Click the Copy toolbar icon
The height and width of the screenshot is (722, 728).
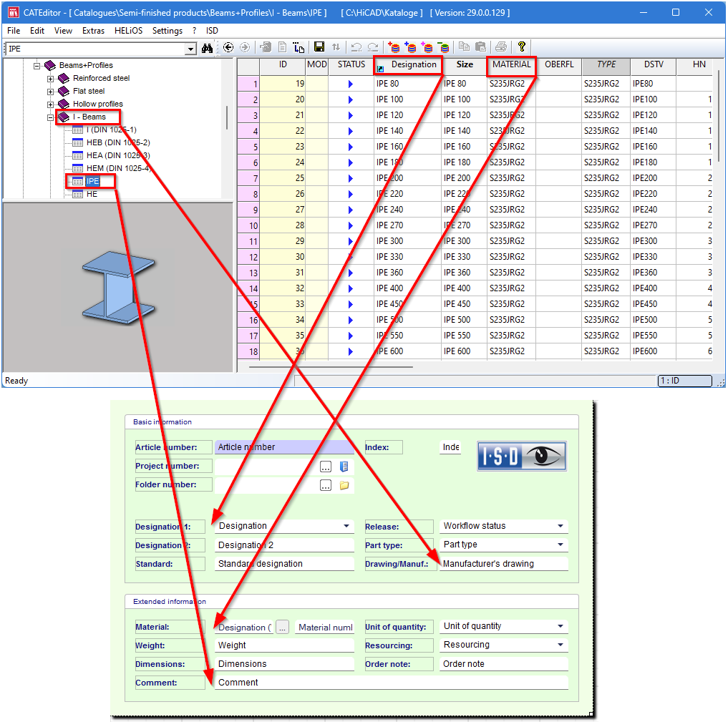[464, 47]
